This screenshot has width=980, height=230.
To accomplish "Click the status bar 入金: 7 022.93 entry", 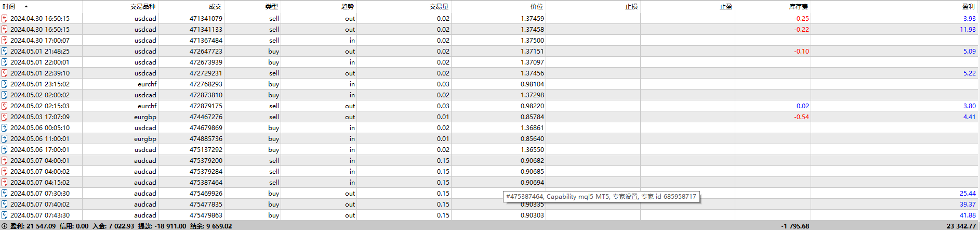I will click(113, 226).
